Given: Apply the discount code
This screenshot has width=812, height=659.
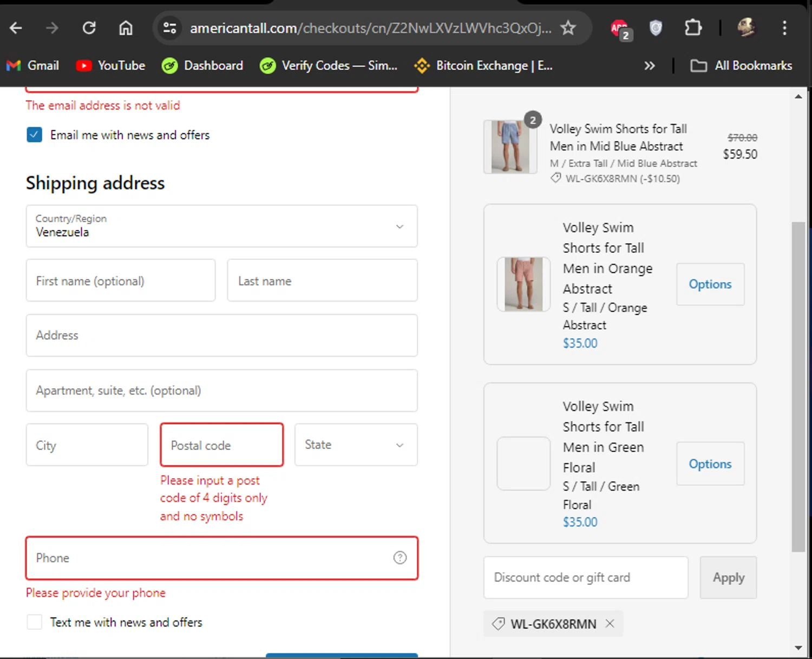Looking at the screenshot, I should tap(728, 577).
